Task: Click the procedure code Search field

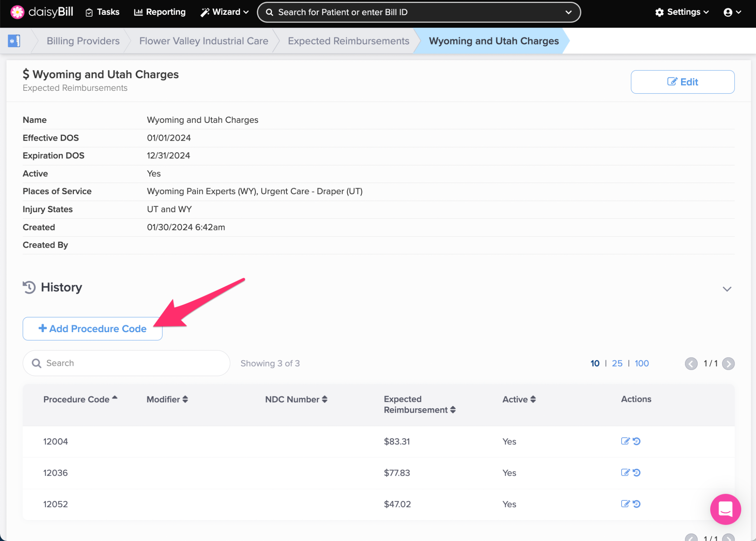Action: coord(126,363)
